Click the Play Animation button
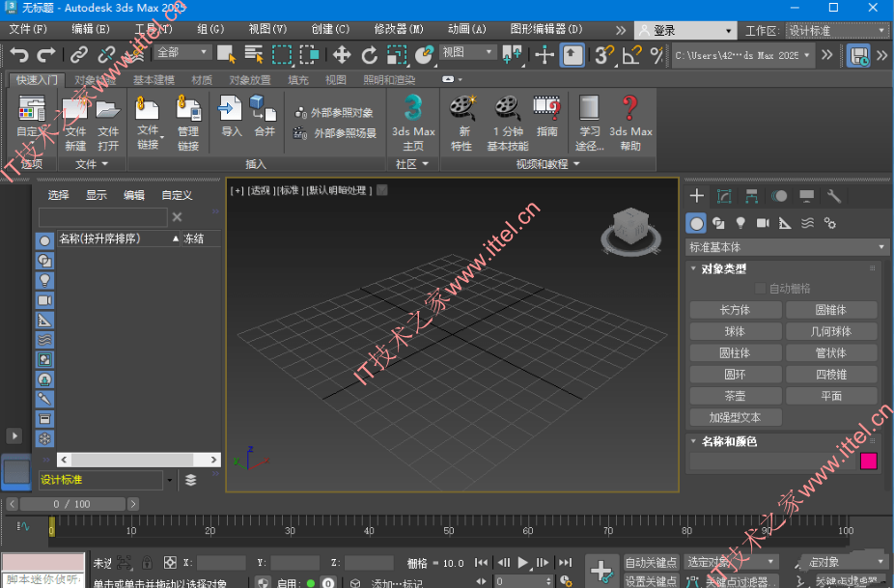 [x=523, y=563]
